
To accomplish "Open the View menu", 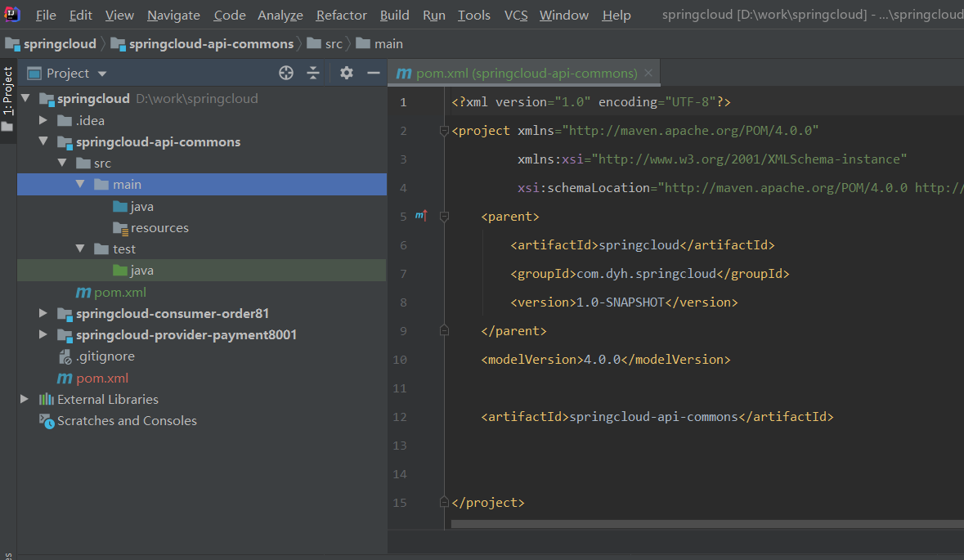I will pyautogui.click(x=119, y=15).
